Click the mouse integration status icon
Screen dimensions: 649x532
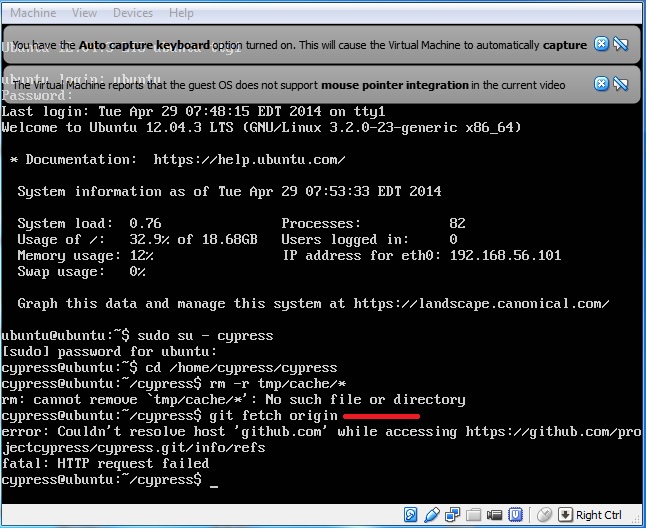[544, 515]
